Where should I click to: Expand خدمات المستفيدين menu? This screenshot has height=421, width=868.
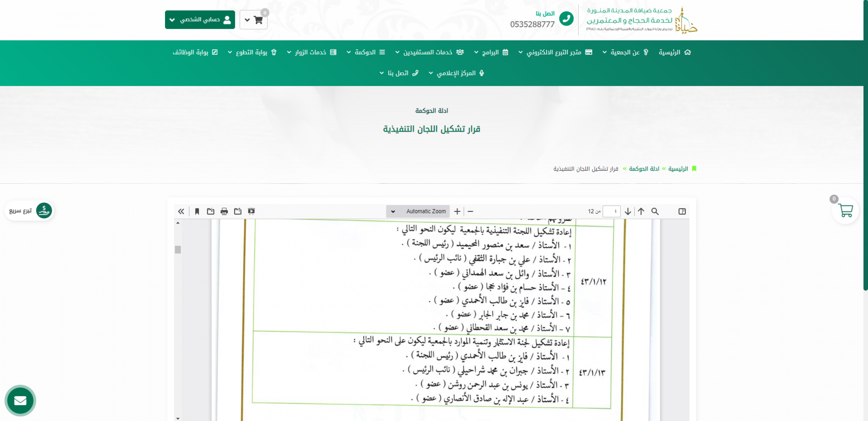coord(429,52)
